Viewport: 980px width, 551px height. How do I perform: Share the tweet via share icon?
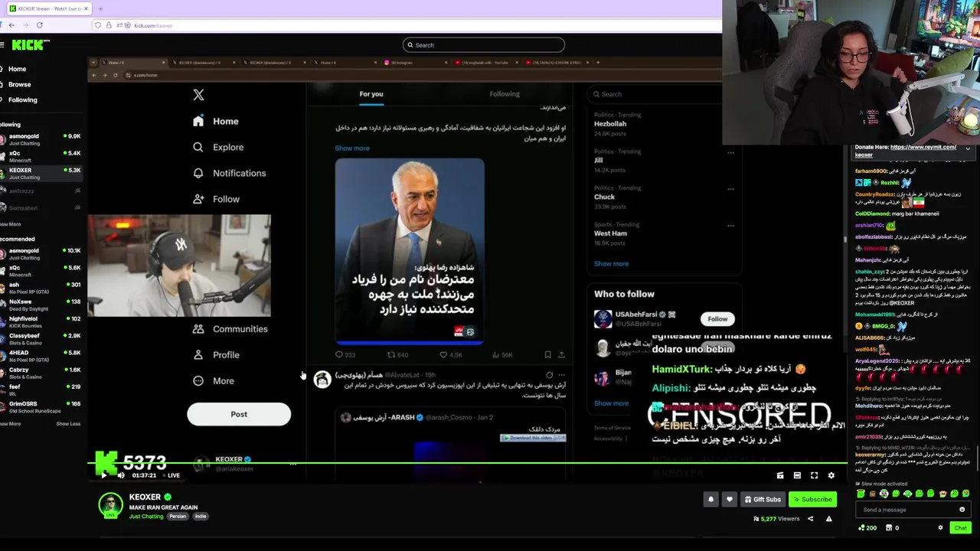click(561, 355)
